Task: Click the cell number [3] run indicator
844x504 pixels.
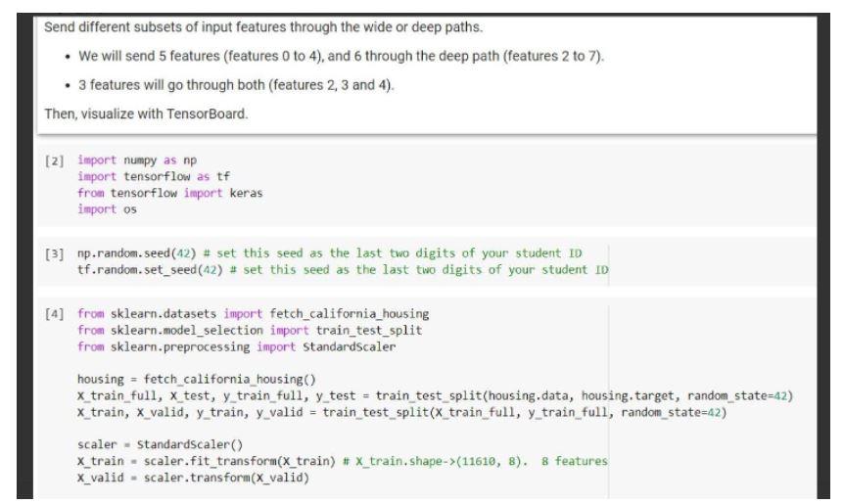Action: tap(55, 253)
